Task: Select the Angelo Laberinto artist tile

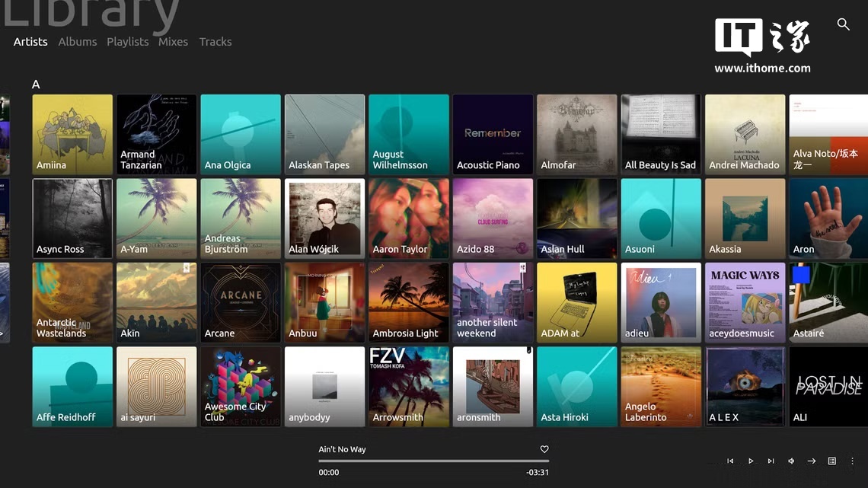Action: tap(661, 387)
